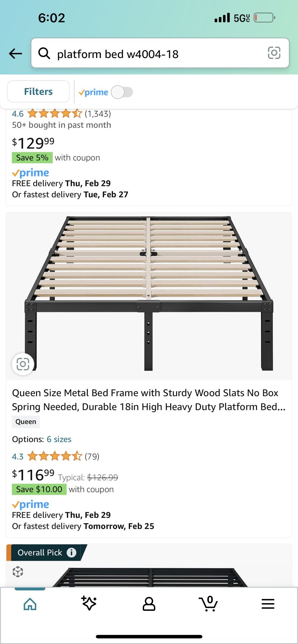View the 79 reviews rating stars

coord(54,457)
